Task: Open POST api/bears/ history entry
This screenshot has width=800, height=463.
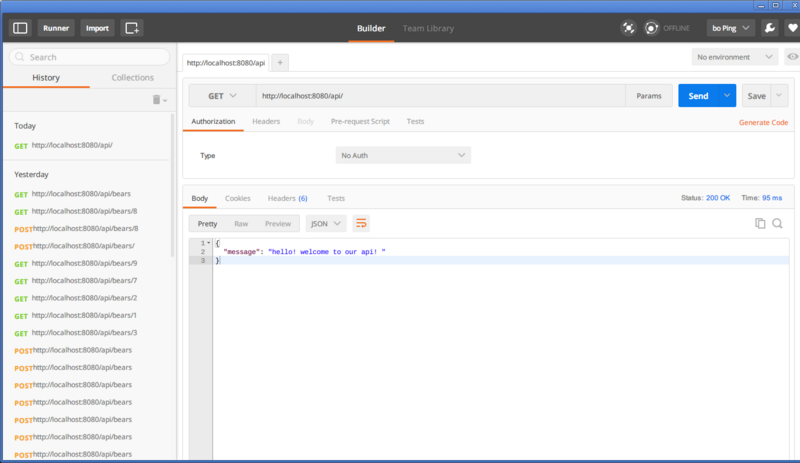Action: [x=74, y=246]
